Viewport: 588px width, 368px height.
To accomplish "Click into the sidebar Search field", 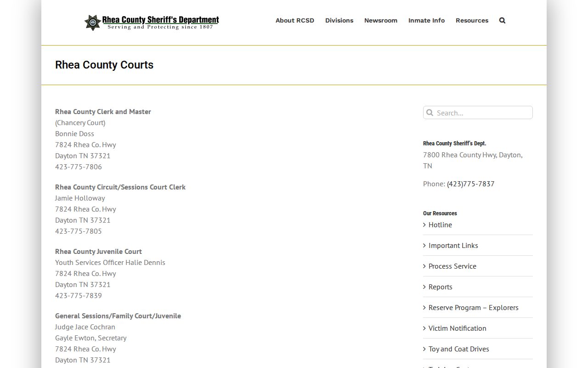I will coord(478,113).
